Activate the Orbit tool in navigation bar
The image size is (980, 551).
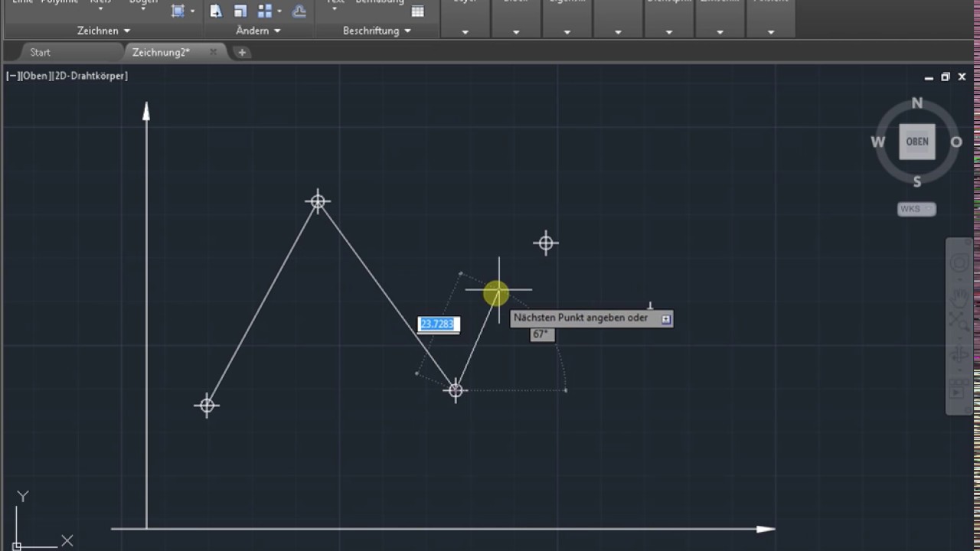(959, 355)
